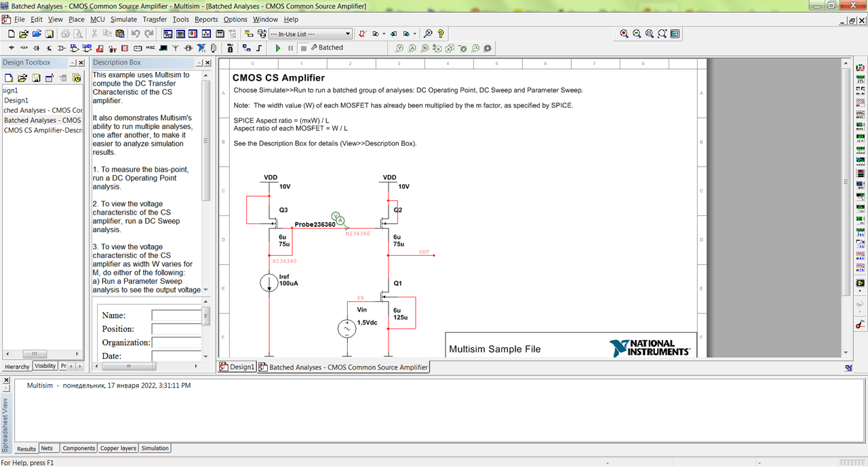Open In-Use List dropdown
The width and height of the screenshot is (868, 467).
(311, 33)
